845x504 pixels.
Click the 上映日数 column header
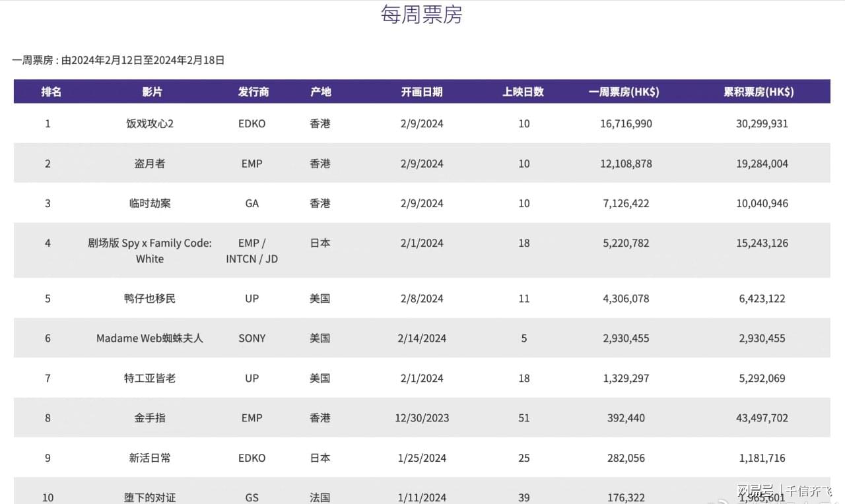pyautogui.click(x=524, y=92)
